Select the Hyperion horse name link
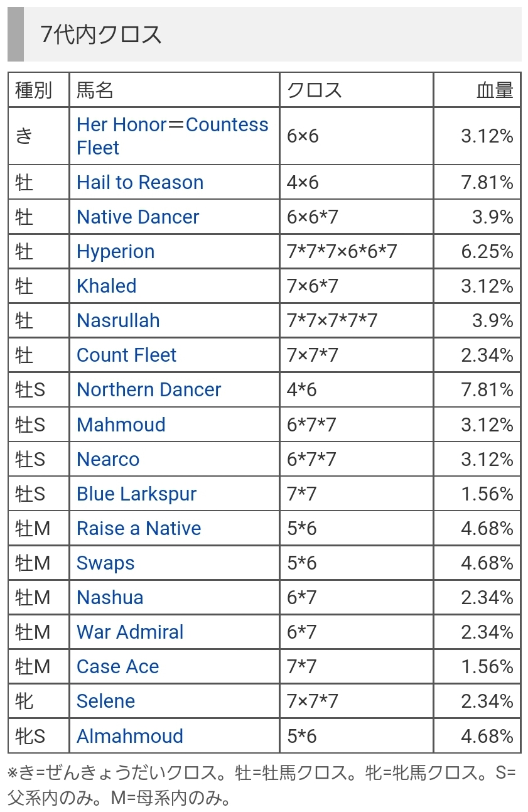The width and height of the screenshot is (528, 812). (116, 252)
